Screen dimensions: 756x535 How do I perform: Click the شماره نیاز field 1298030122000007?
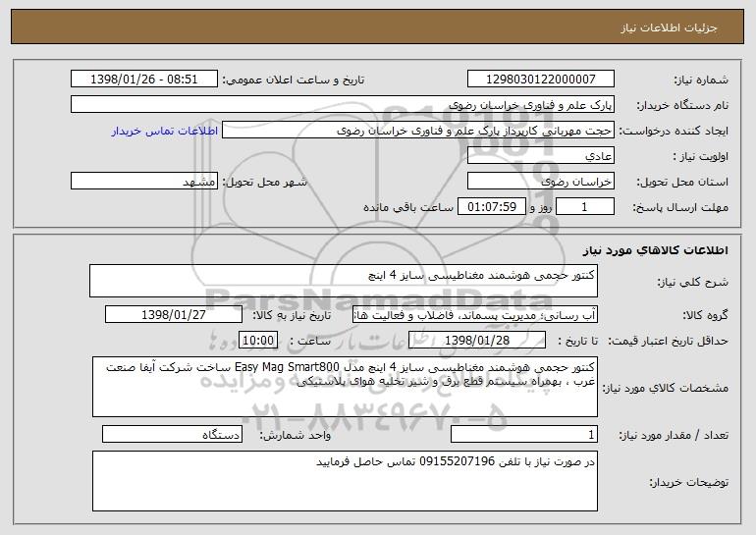tap(540, 80)
